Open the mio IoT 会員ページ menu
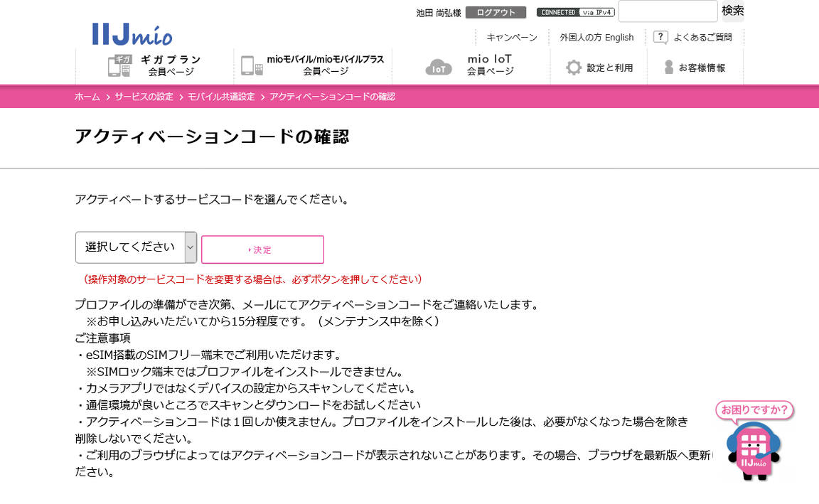Screen dimensions: 819x504 (x=489, y=65)
